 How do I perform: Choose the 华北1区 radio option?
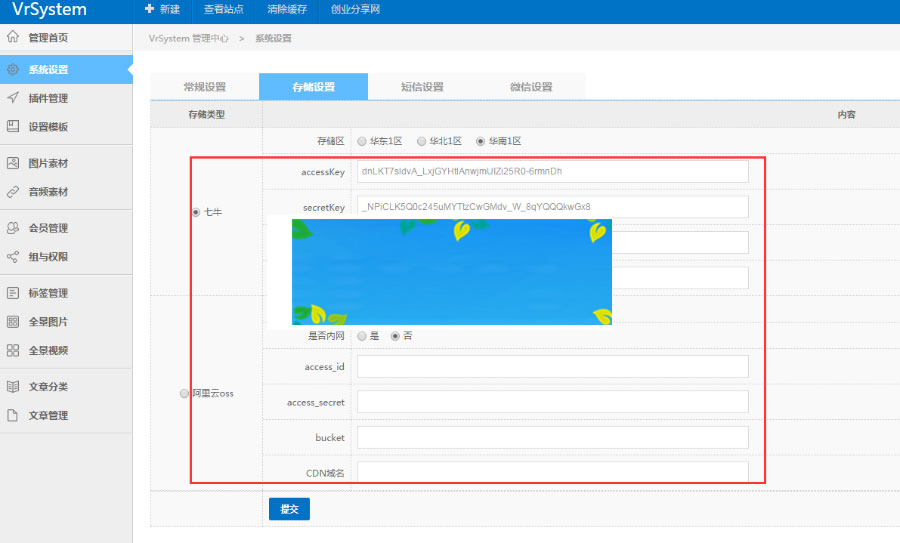coord(421,141)
